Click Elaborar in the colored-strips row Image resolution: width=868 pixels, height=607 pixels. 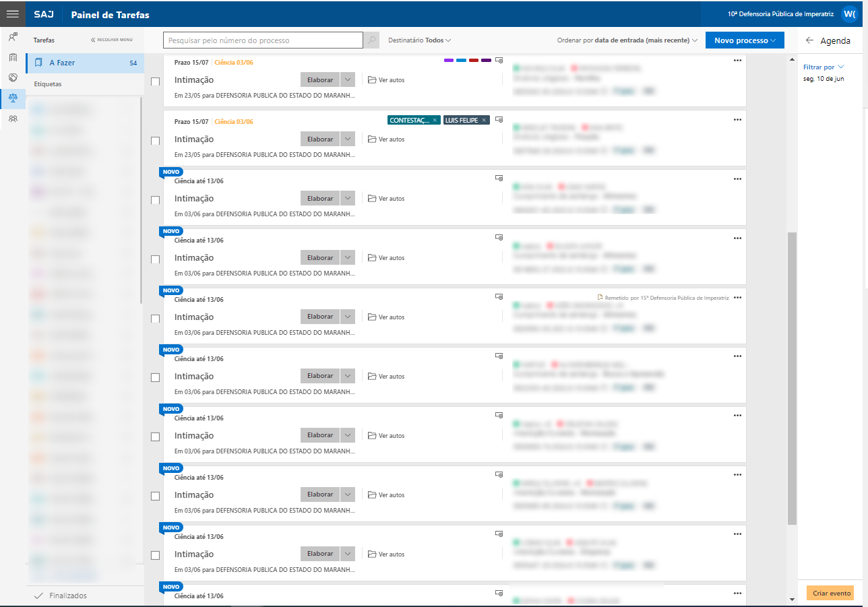320,80
